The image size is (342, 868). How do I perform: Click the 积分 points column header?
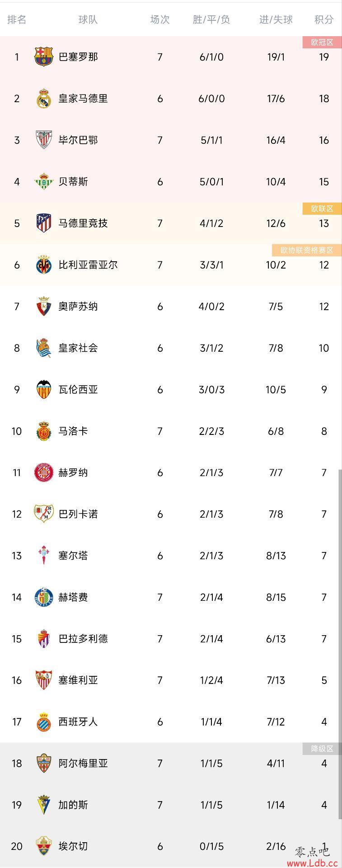[324, 19]
